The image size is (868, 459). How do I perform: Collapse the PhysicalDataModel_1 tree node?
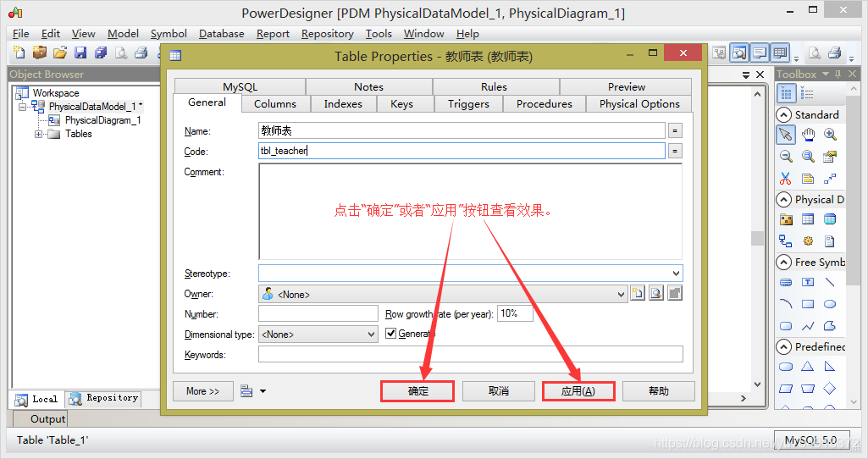(22, 107)
